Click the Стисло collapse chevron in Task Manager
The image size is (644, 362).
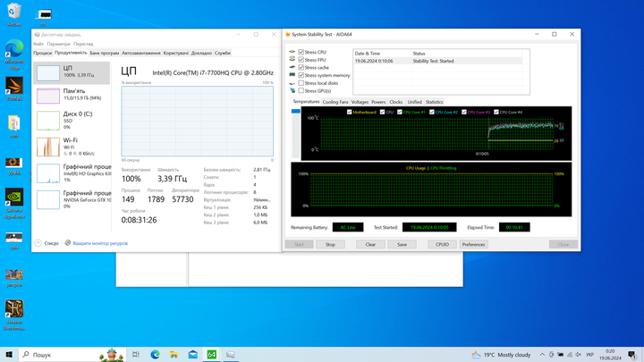point(38,243)
